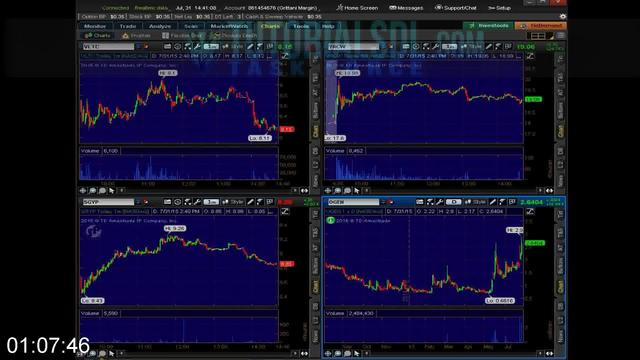Open the patterns flag icon in OGEN toolbar
This screenshot has width=640, height=360.
pyautogui.click(x=503, y=202)
